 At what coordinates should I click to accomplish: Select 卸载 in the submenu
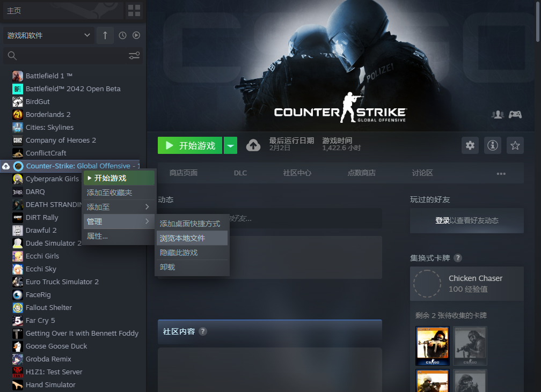[x=192, y=267]
